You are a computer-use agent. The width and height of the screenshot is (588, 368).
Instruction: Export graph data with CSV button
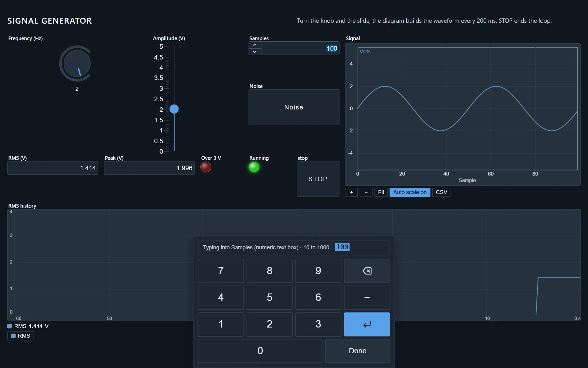tap(441, 192)
